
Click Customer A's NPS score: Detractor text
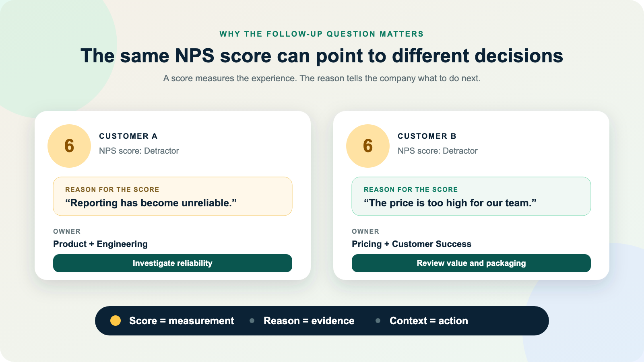click(x=139, y=151)
